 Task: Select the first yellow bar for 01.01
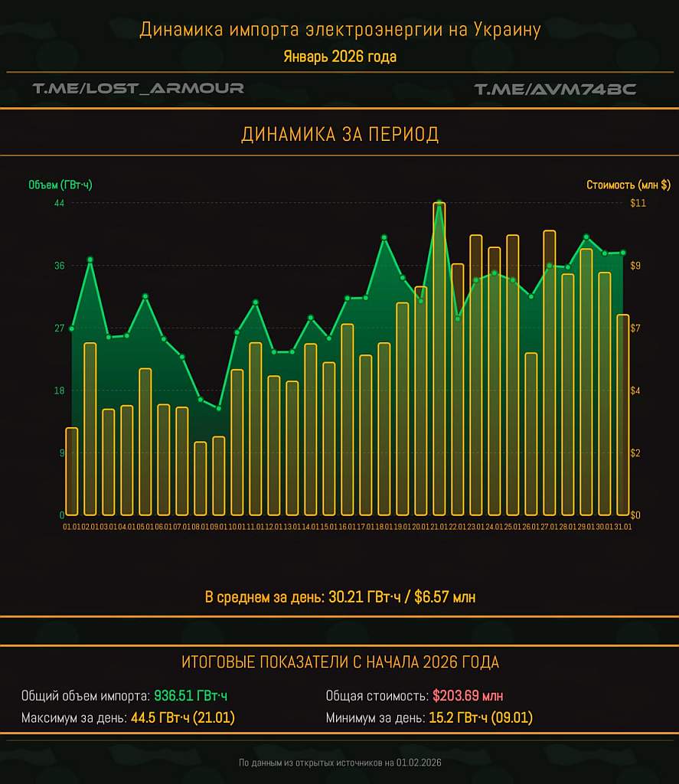[72, 471]
